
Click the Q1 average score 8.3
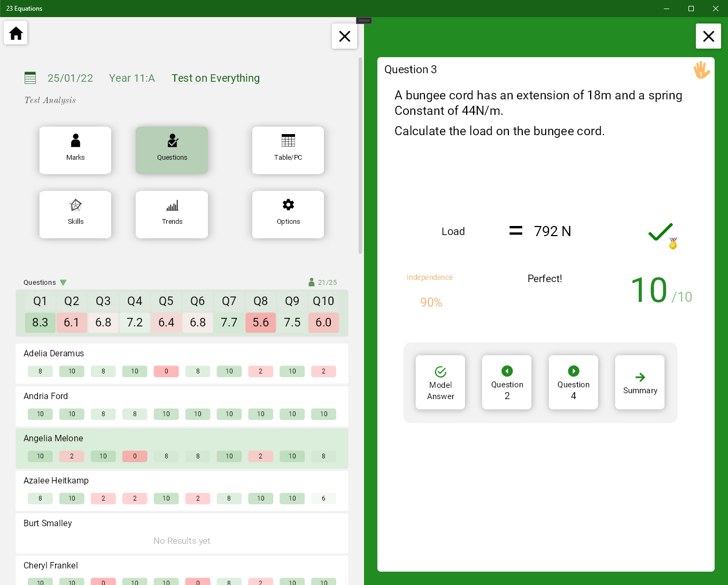[40, 323]
